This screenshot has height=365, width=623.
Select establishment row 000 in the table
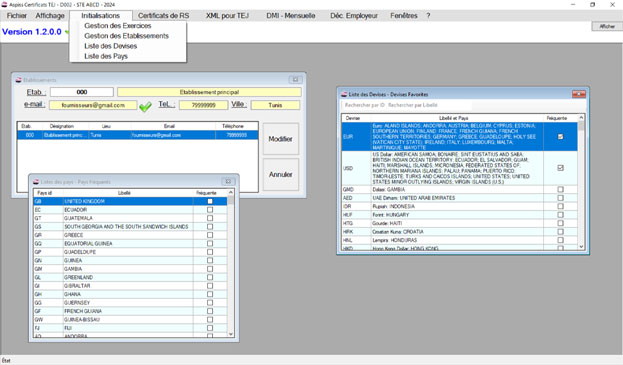[x=138, y=135]
